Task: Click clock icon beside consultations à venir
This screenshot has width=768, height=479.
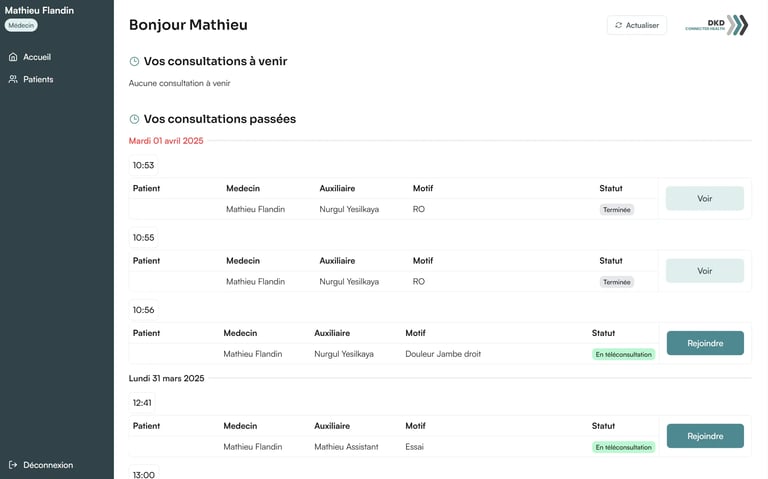Action: click(135, 62)
